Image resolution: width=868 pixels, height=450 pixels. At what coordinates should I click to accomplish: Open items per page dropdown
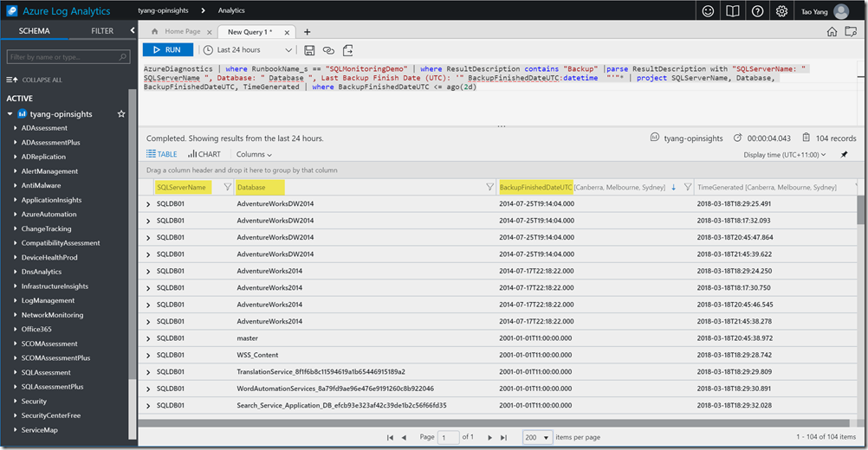(537, 437)
